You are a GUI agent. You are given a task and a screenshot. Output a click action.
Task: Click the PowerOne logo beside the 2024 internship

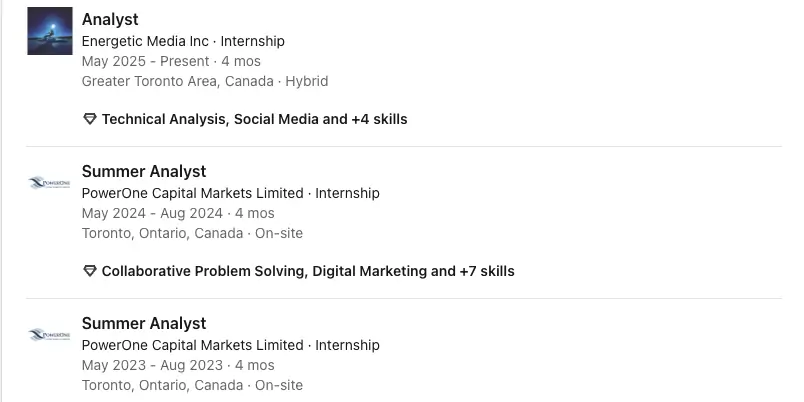click(50, 183)
